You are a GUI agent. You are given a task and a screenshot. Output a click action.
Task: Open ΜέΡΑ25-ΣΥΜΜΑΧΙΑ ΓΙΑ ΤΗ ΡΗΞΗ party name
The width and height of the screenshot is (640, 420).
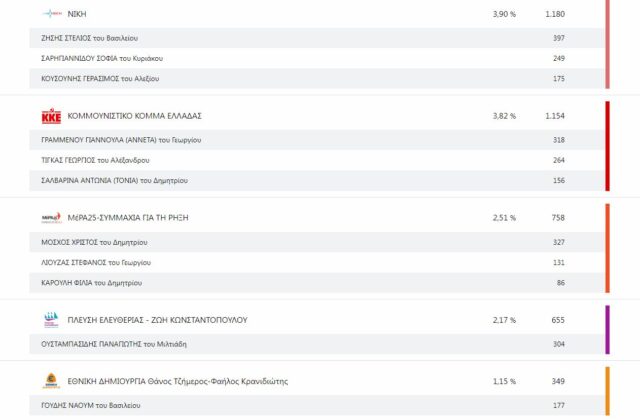pos(126,218)
